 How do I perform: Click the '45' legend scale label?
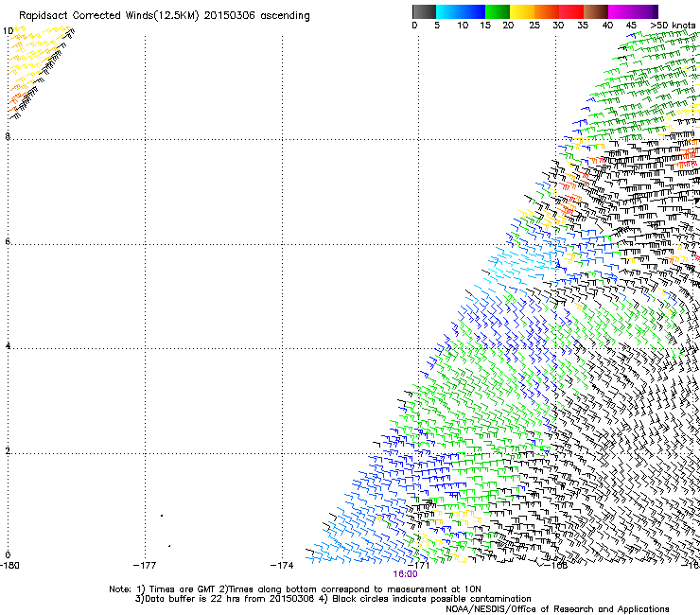tap(631, 26)
